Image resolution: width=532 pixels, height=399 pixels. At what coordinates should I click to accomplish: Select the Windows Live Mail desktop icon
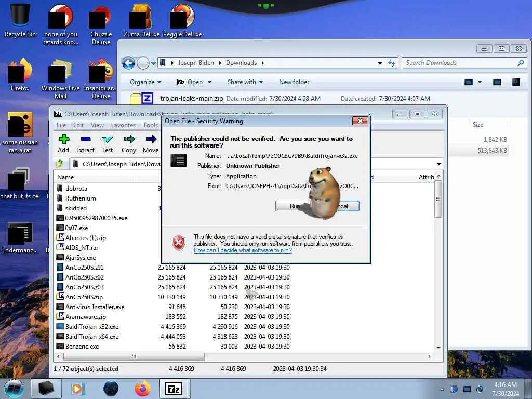[x=60, y=79]
